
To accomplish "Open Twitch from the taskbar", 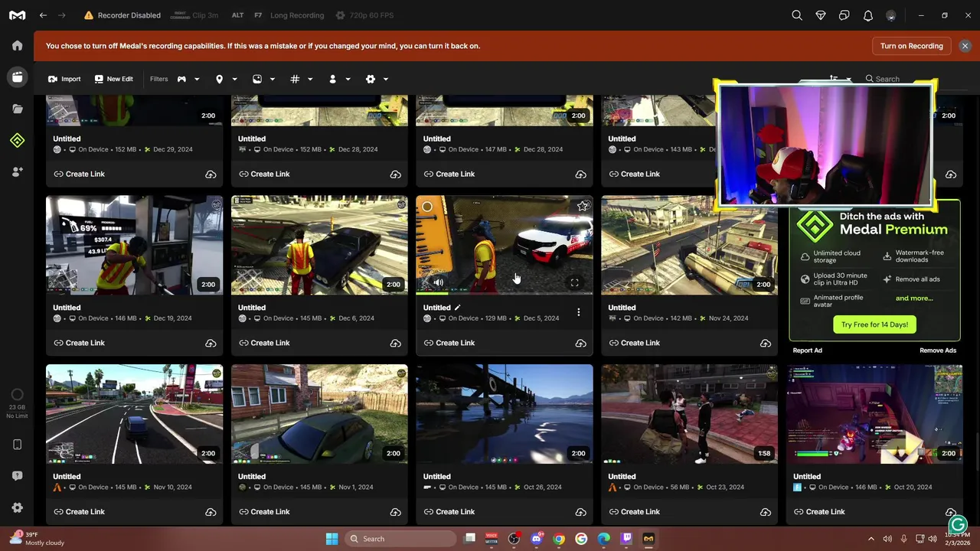I will tap(626, 539).
